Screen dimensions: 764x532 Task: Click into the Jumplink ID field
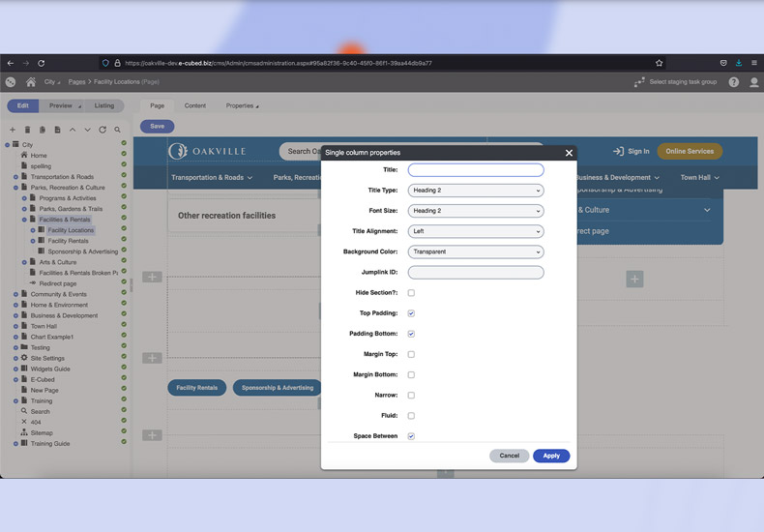pyautogui.click(x=475, y=273)
